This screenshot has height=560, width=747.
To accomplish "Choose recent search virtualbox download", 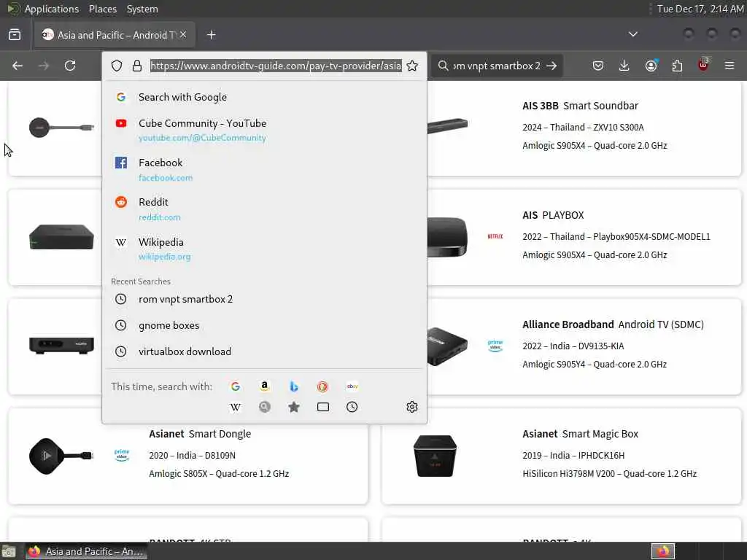I will [264, 351].
